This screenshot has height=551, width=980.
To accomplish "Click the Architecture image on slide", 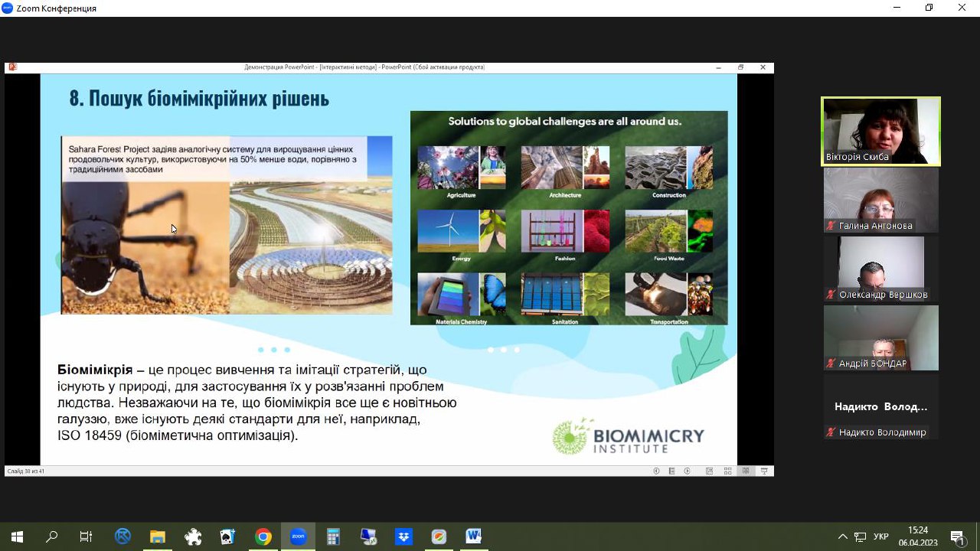I will coord(565,168).
